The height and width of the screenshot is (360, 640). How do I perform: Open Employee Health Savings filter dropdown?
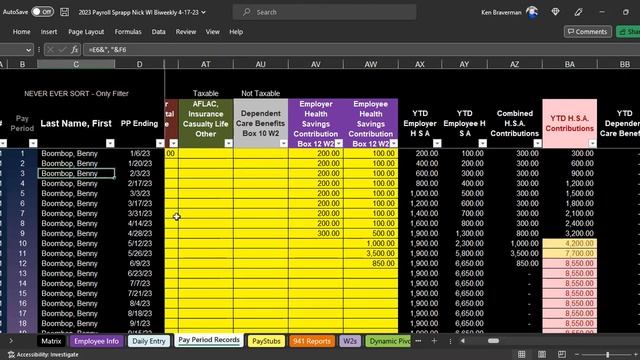(393, 143)
